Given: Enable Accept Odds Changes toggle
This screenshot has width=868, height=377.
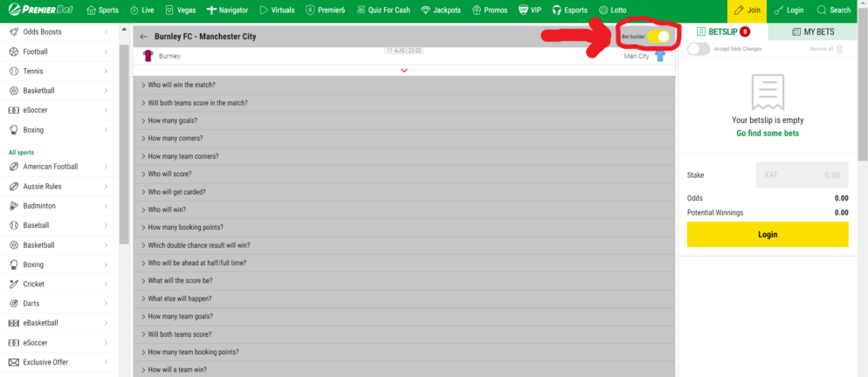Looking at the screenshot, I should [699, 49].
